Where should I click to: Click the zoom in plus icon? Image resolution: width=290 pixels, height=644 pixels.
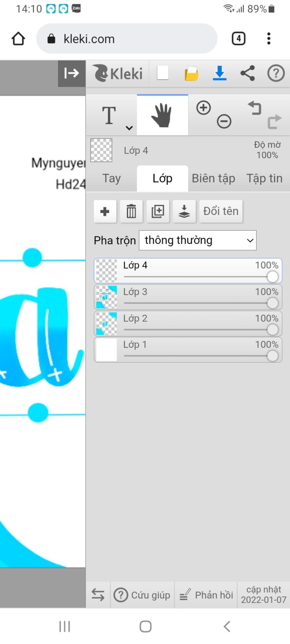(x=203, y=108)
